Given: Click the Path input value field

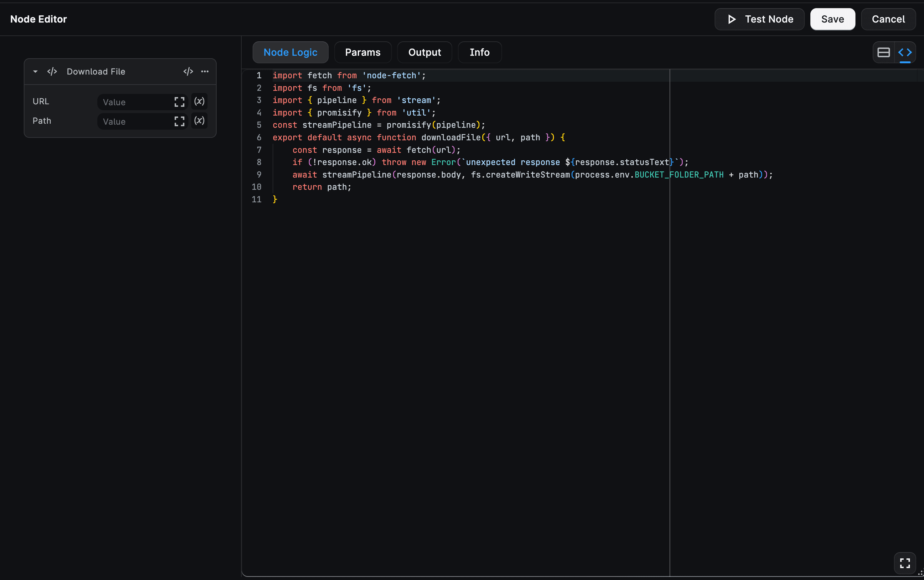Looking at the screenshot, I should pyautogui.click(x=134, y=120).
